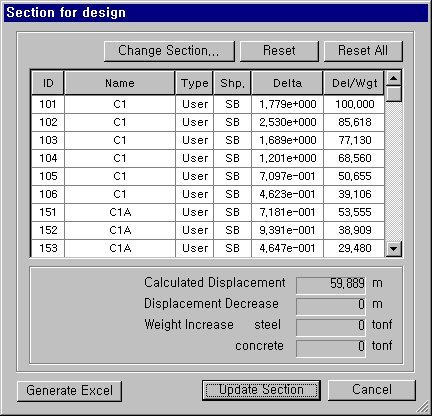The height and width of the screenshot is (416, 432).
Task: Click the Calculated Displacement field
Action: pos(331,285)
